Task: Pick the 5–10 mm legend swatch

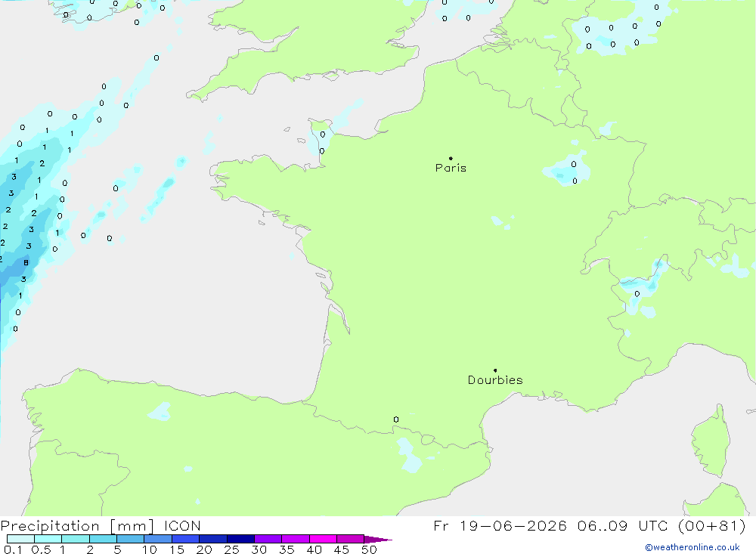Action: [x=131, y=539]
